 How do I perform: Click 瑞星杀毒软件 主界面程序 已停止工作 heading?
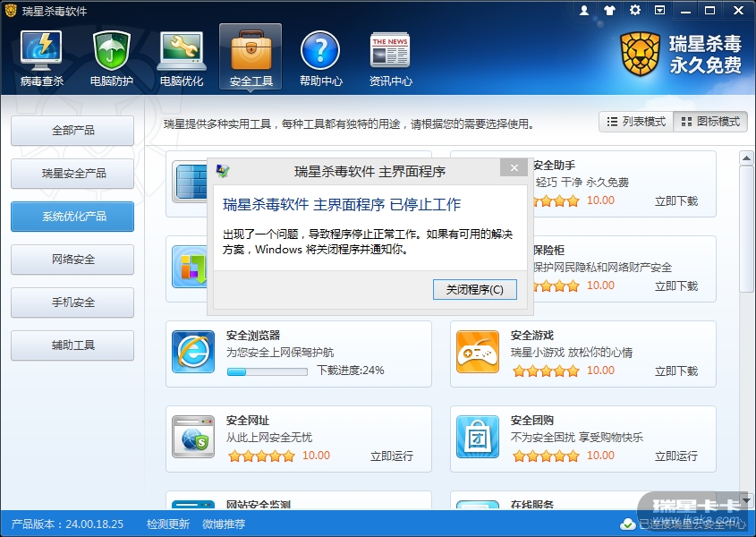[x=342, y=205]
